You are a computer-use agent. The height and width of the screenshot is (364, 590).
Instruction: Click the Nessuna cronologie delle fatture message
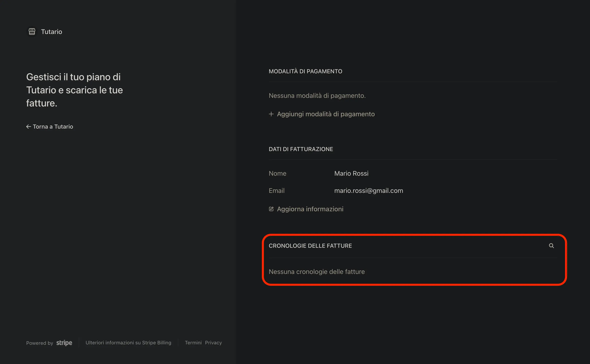point(317,271)
